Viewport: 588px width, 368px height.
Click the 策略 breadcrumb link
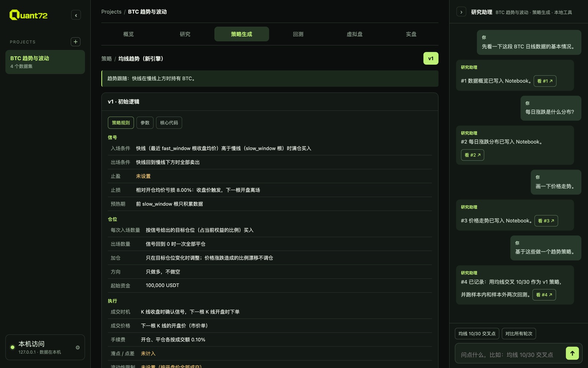pyautogui.click(x=107, y=59)
